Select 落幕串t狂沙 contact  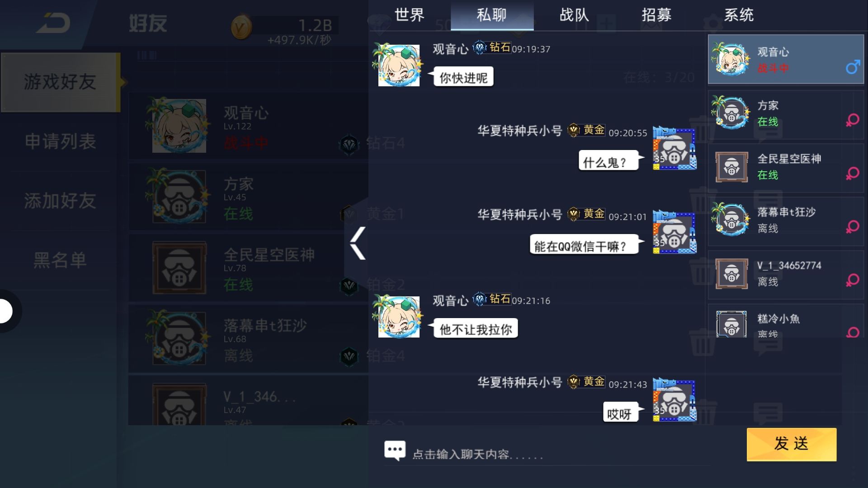coord(786,220)
